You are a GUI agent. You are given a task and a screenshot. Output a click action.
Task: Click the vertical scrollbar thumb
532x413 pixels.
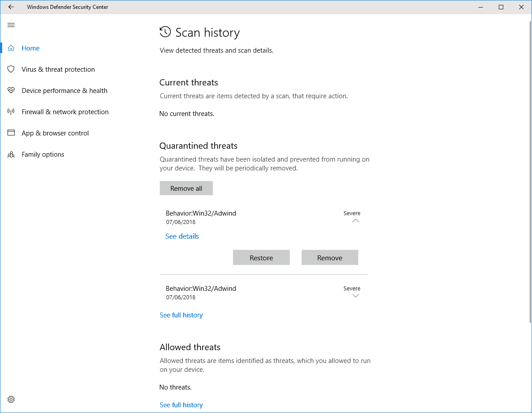coord(530,173)
